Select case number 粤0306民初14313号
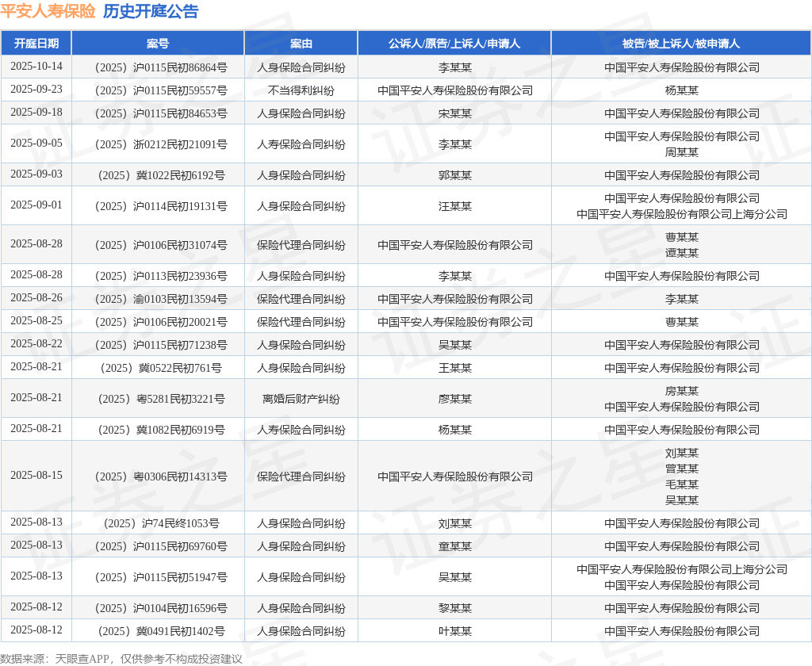This screenshot has height=666, width=812. point(161,477)
